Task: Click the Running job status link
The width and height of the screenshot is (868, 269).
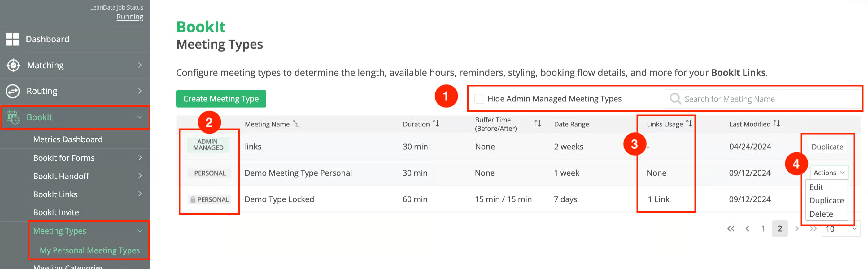Action: [130, 17]
